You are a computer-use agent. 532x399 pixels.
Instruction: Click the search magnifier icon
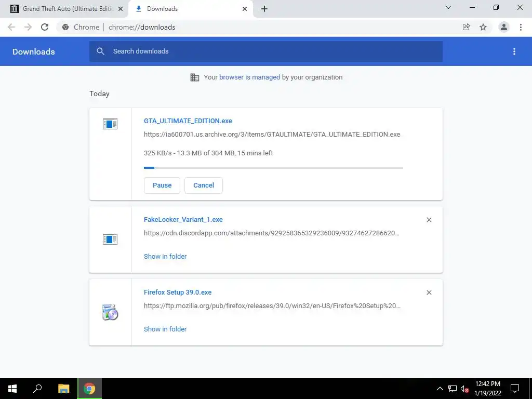click(100, 51)
